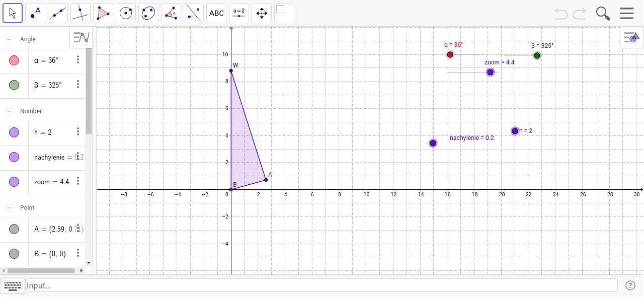Select the Line through two points tool

pyautogui.click(x=58, y=13)
